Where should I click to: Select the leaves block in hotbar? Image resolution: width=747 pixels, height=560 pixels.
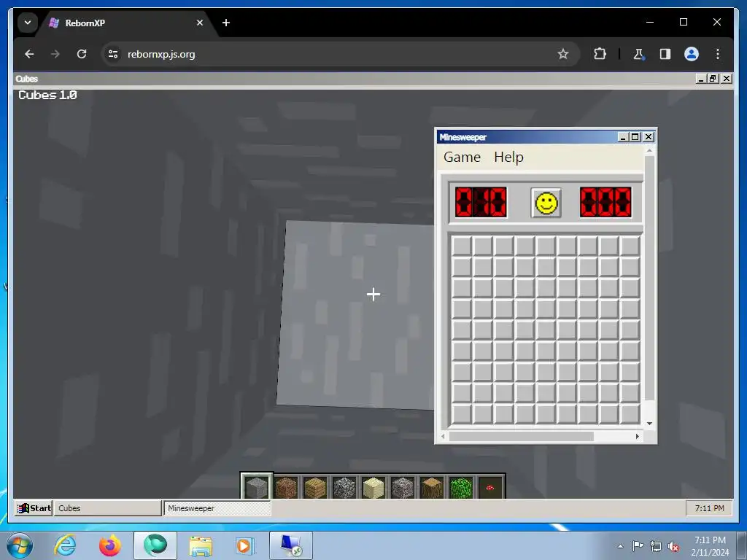[461, 487]
